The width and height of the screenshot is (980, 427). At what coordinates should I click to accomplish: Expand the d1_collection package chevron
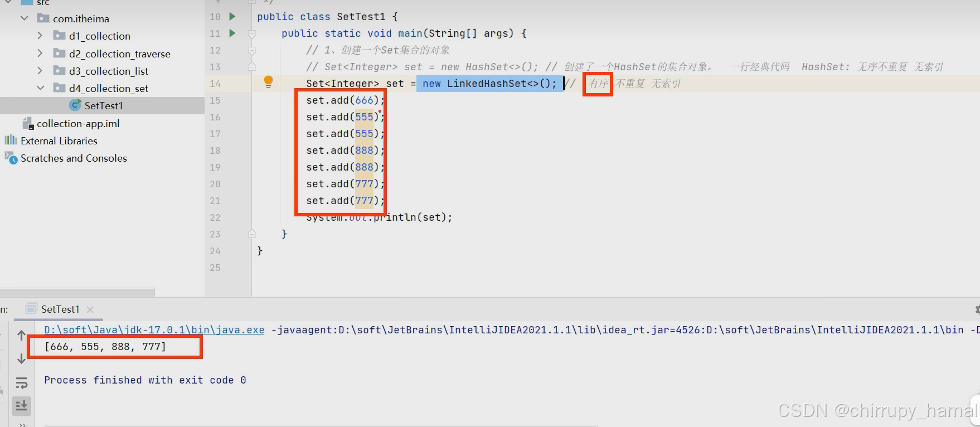tap(40, 36)
